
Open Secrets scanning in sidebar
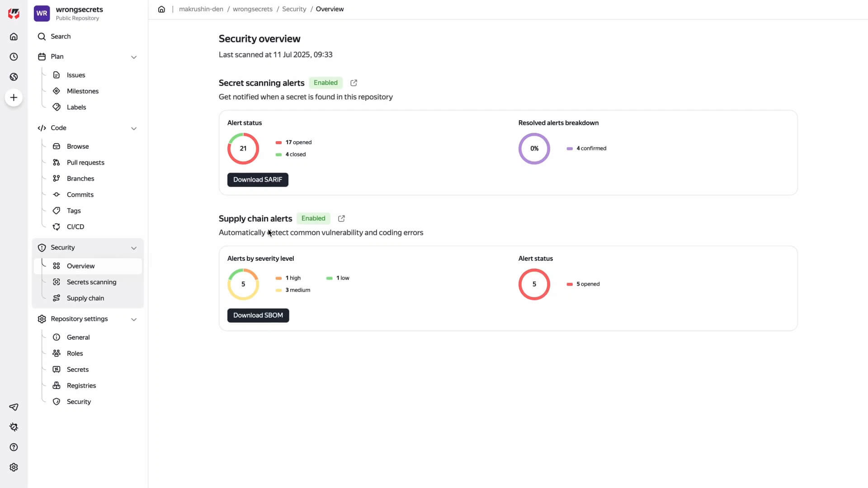click(x=91, y=282)
